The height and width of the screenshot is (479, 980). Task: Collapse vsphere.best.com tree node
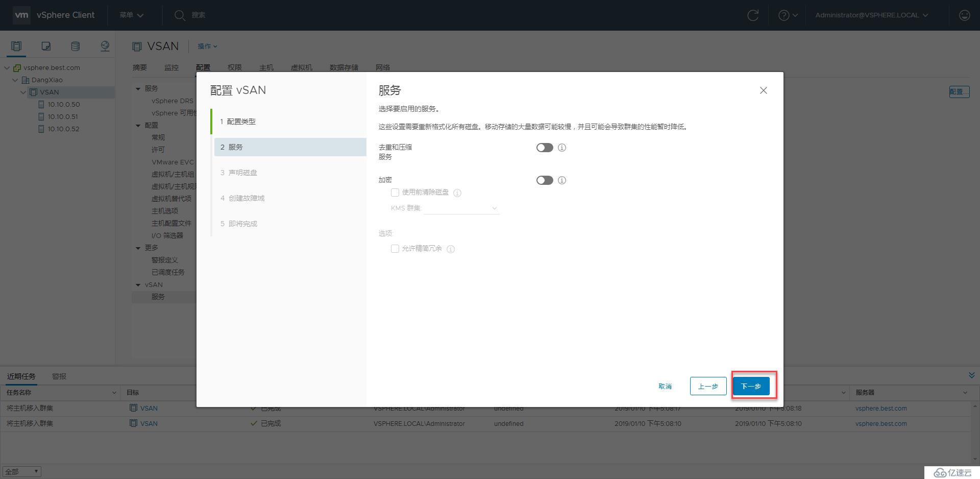point(7,68)
